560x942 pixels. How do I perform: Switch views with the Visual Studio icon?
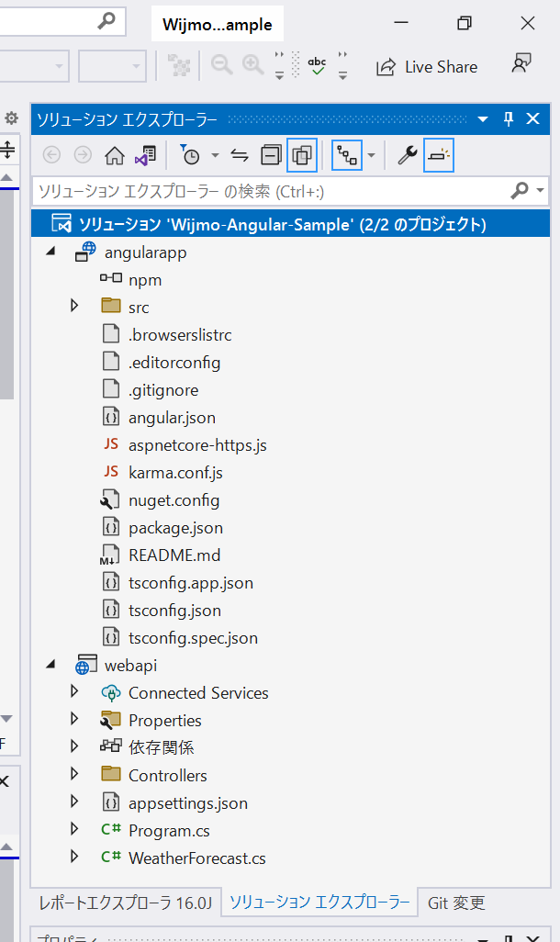[145, 155]
